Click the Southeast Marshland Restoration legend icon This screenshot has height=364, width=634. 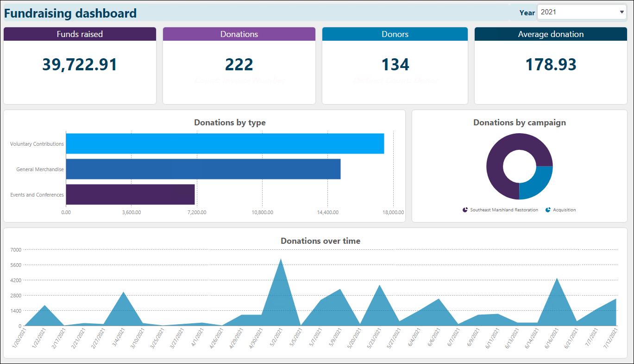(x=465, y=210)
